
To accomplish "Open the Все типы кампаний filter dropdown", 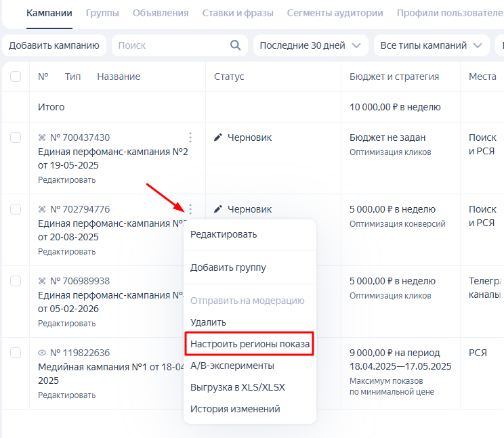I will tap(432, 45).
